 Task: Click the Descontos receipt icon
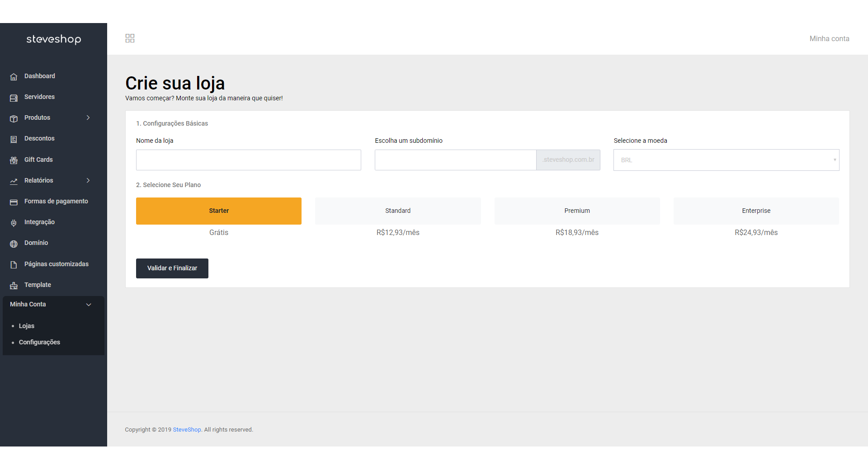[14, 139]
